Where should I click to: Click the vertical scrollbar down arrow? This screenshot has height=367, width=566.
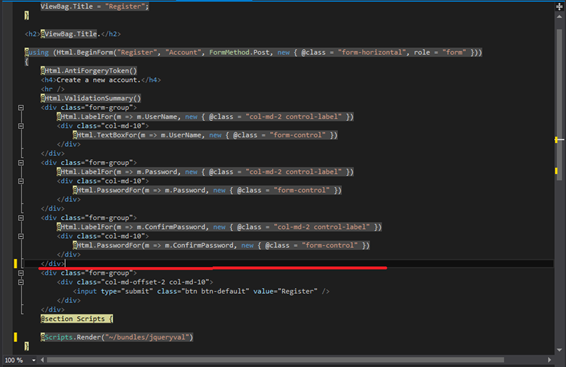click(559, 350)
